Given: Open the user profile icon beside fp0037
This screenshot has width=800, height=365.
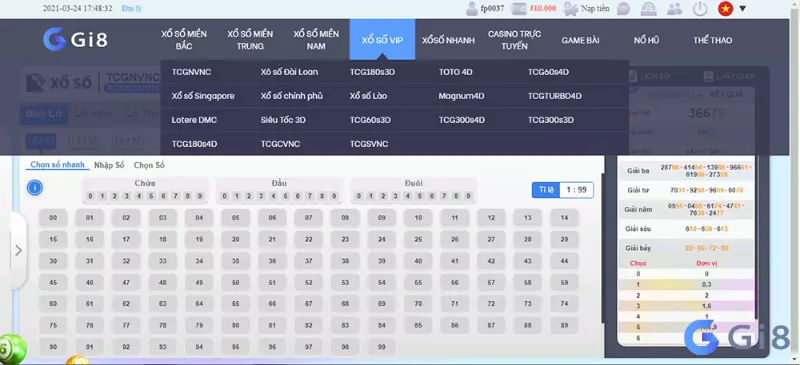Looking at the screenshot, I should click(x=471, y=9).
